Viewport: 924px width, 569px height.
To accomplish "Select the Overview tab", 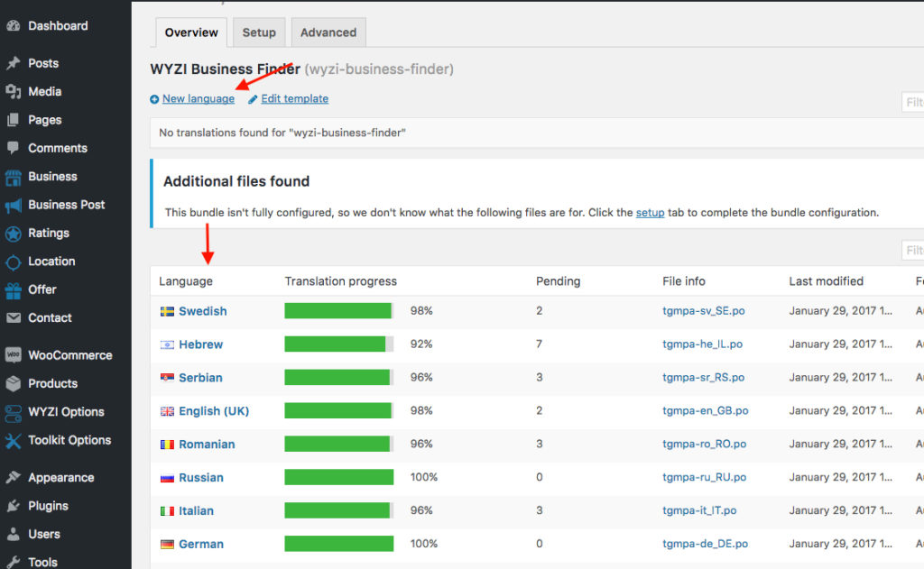I will (191, 32).
